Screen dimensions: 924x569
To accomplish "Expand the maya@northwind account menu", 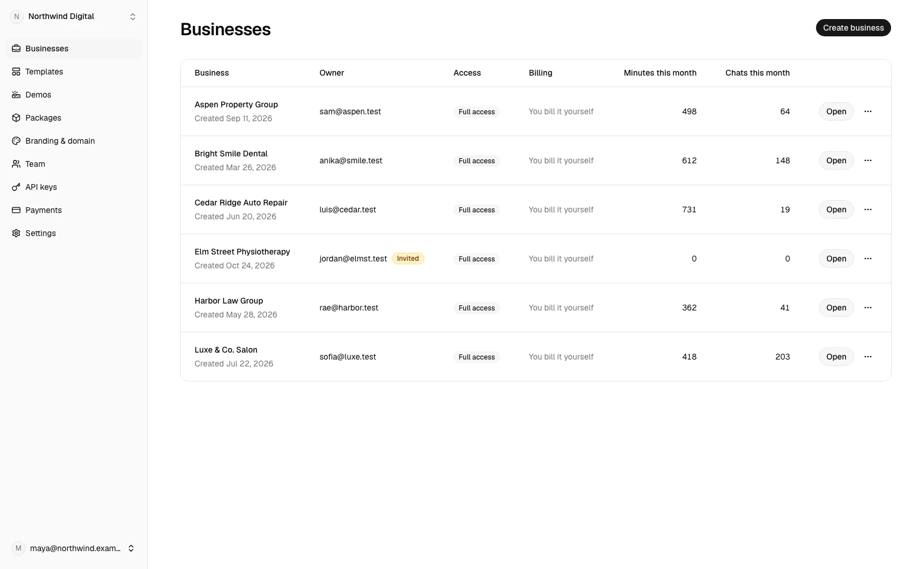I will pos(74,548).
